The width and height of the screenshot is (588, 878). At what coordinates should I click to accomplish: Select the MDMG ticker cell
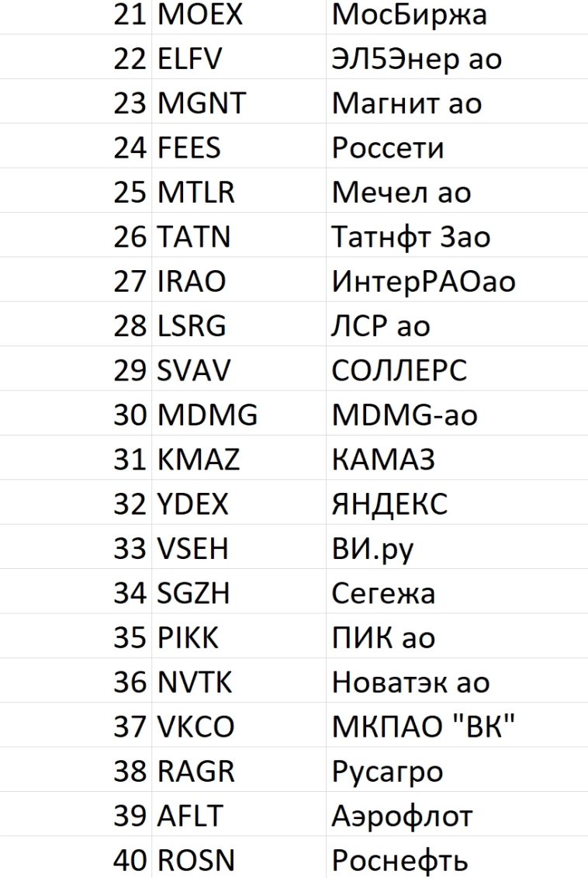pos(207,415)
